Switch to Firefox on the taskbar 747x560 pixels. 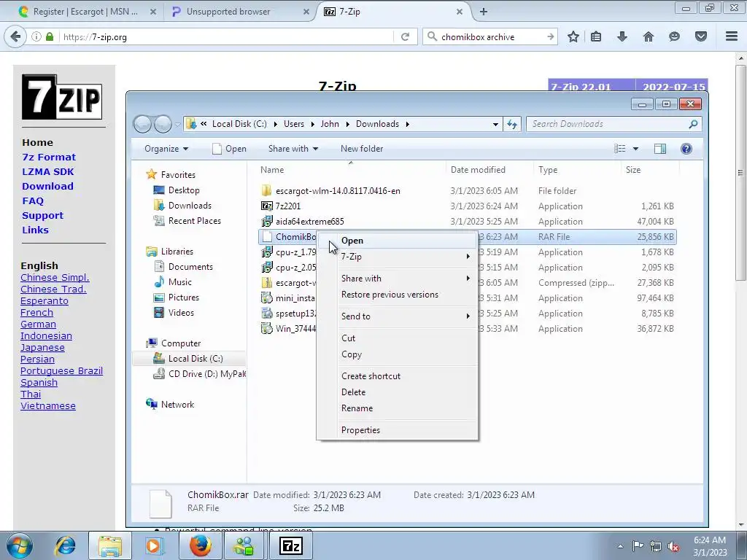click(x=200, y=545)
